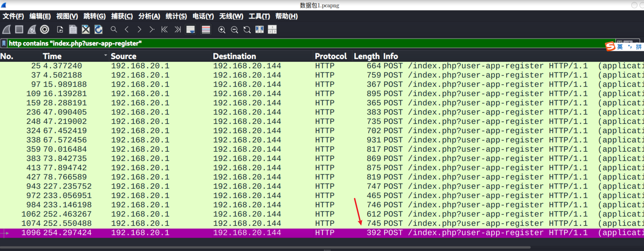Toggle auto-scroll during live capture
644x251 pixels.
(190, 30)
